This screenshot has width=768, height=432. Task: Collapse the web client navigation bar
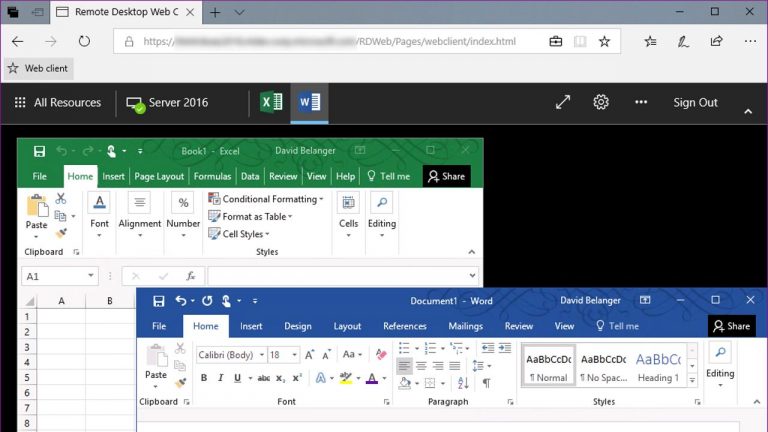point(748,112)
